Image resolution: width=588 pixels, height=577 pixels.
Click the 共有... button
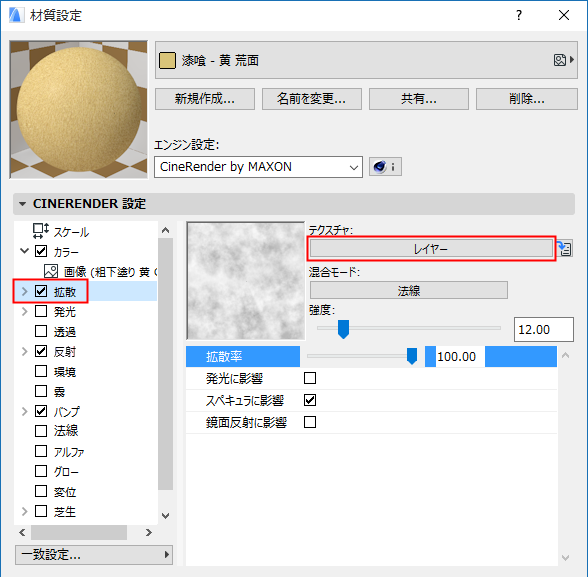(x=419, y=99)
